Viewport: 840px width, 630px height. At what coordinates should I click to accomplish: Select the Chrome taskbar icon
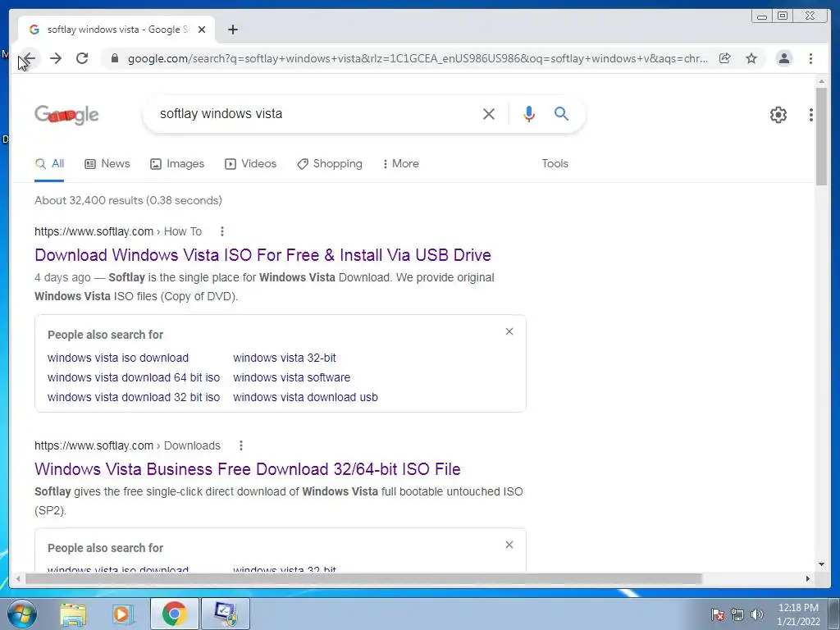pos(174,614)
